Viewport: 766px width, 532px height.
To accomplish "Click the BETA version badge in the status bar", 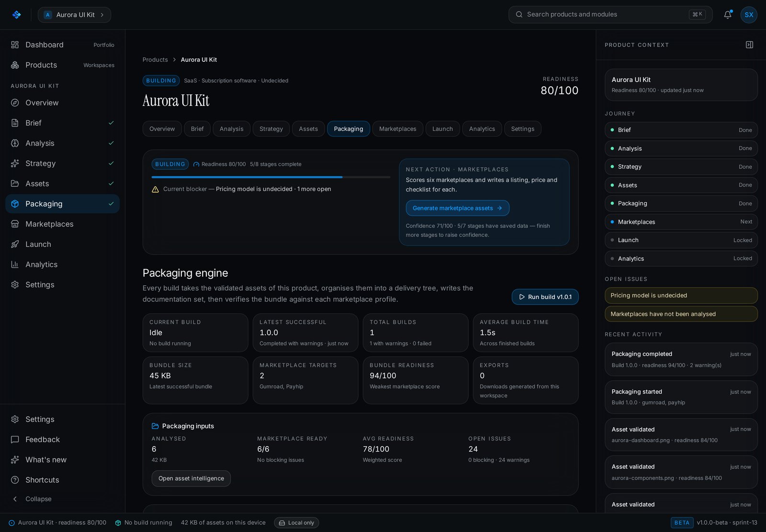I will (x=682, y=522).
